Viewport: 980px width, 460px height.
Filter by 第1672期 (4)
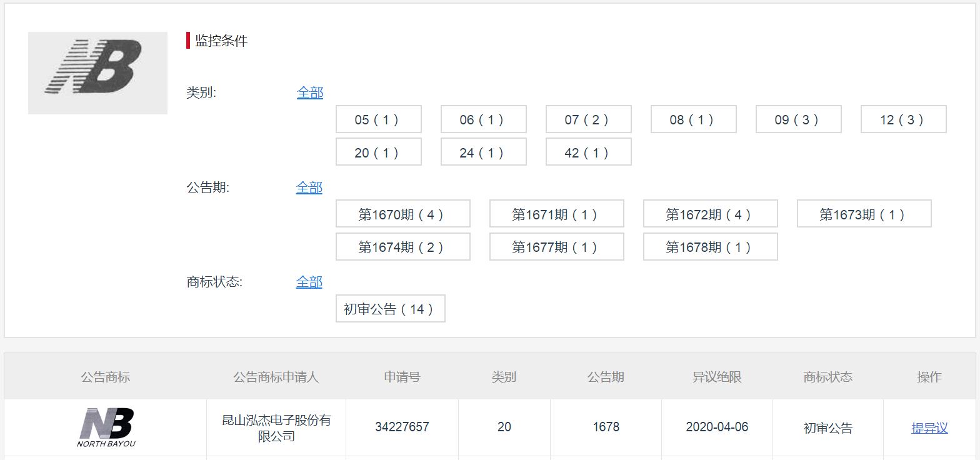pos(711,214)
